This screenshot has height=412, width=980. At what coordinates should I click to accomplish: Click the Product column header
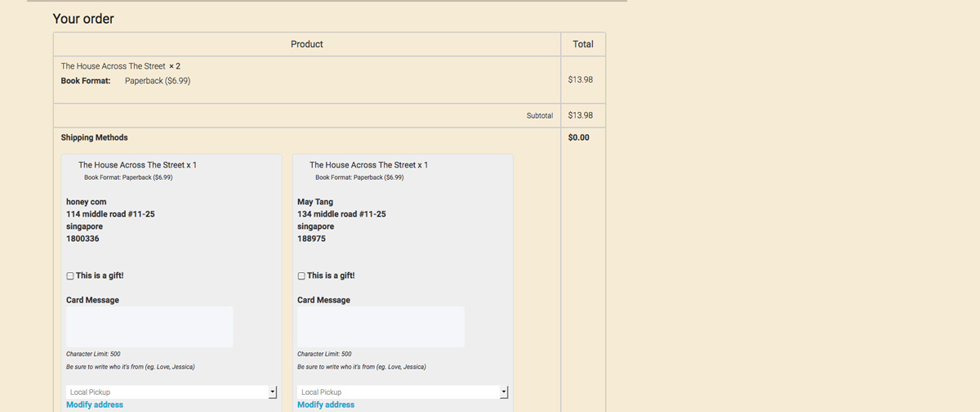tap(307, 44)
